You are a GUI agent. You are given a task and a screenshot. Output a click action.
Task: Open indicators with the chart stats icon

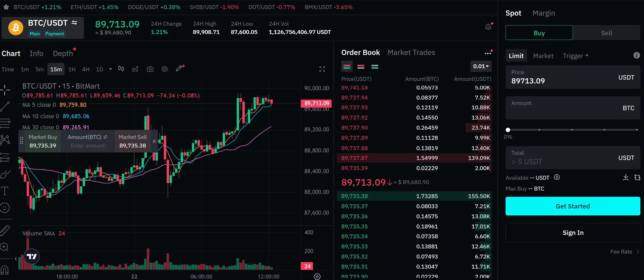tap(135, 69)
